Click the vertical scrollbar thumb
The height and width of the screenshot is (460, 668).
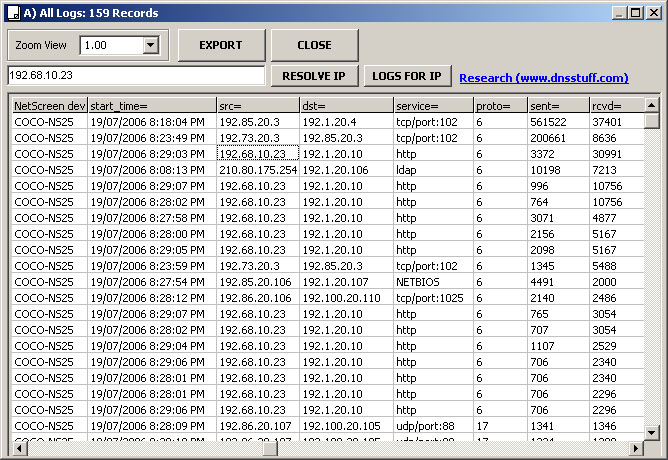tap(651, 121)
